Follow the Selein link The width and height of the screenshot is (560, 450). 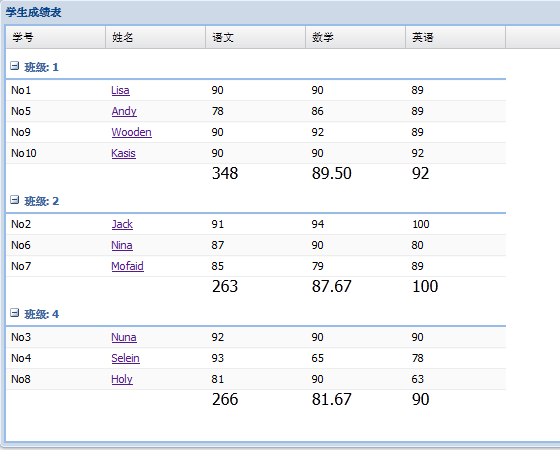tap(125, 358)
